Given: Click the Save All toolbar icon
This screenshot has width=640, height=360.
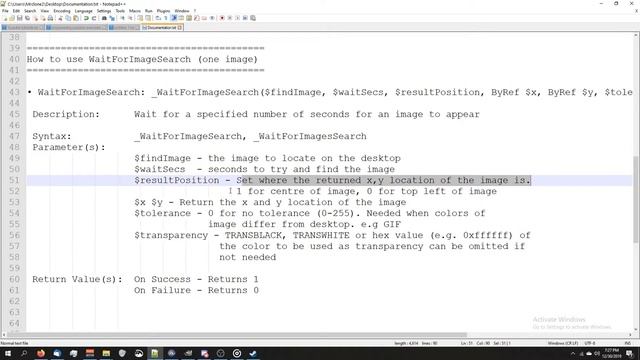Looking at the screenshot, I should click(x=27, y=18).
